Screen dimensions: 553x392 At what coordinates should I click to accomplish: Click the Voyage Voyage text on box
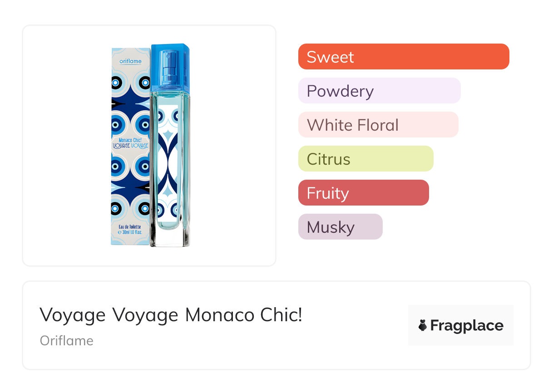(131, 147)
